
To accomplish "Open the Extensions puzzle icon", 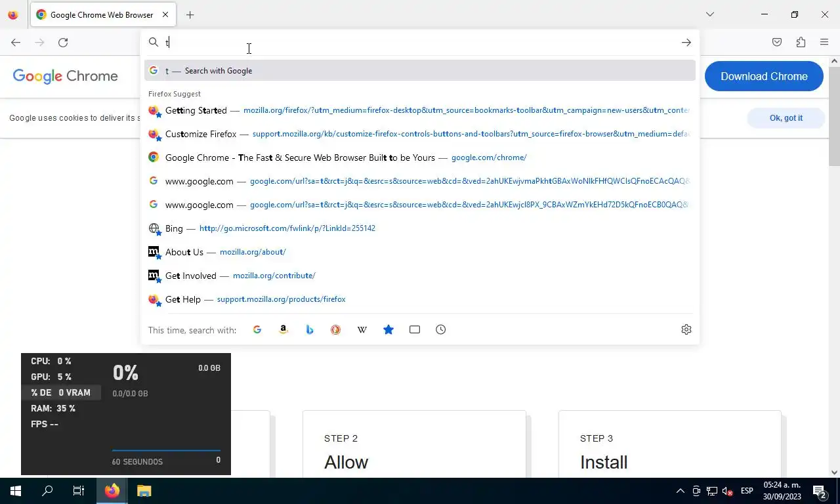I will pos(801,43).
